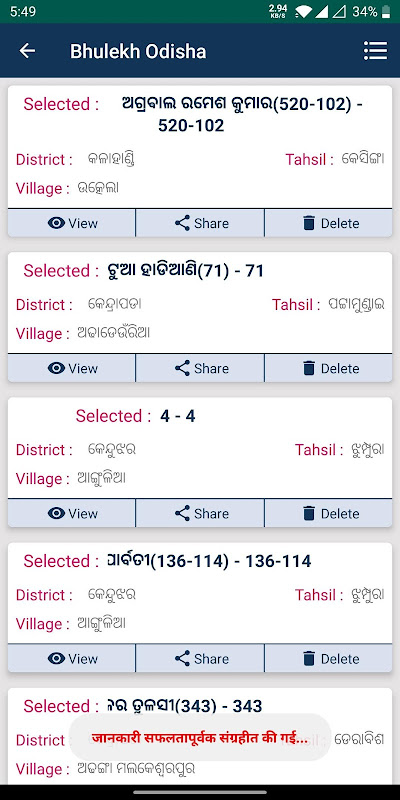Tap the Bhulekh Odisha title
Image resolution: width=400 pixels, height=800 pixels.
(x=138, y=51)
